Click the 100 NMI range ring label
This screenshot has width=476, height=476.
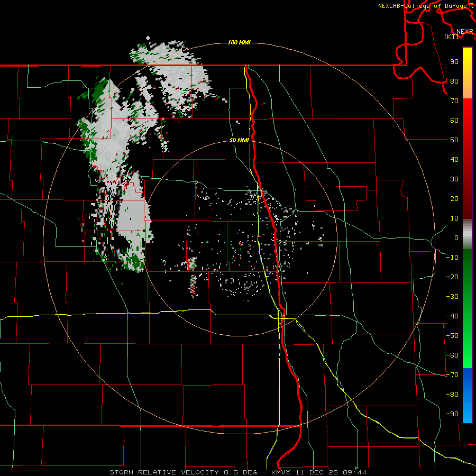point(239,42)
